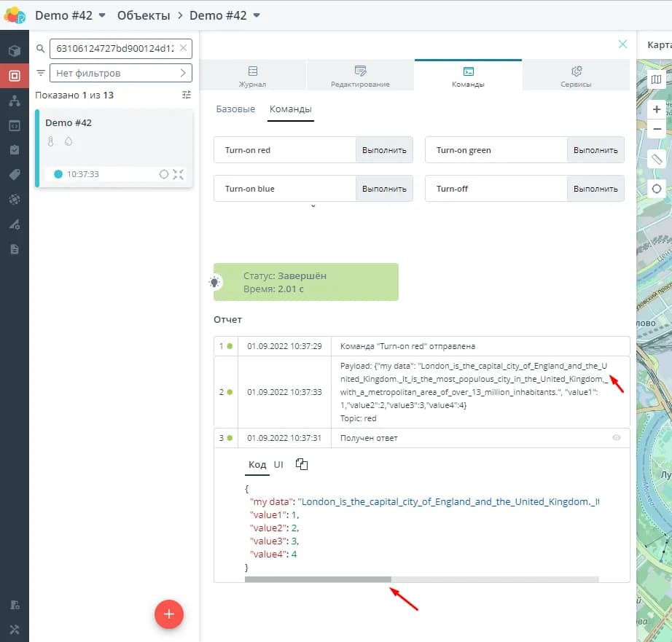Copy the response code to clipboard
The height and width of the screenshot is (642, 672).
coord(302,464)
